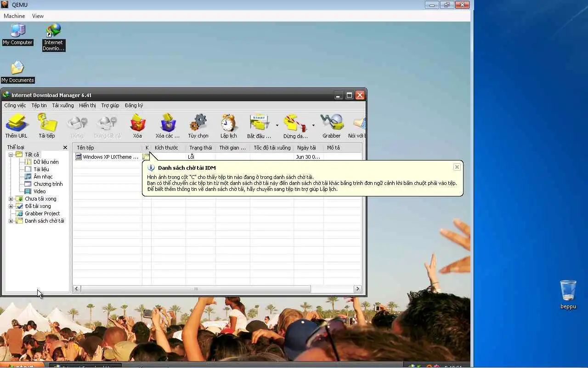The height and width of the screenshot is (368, 588).
Task: Open the QEMU View menu
Action: pyautogui.click(x=38, y=16)
